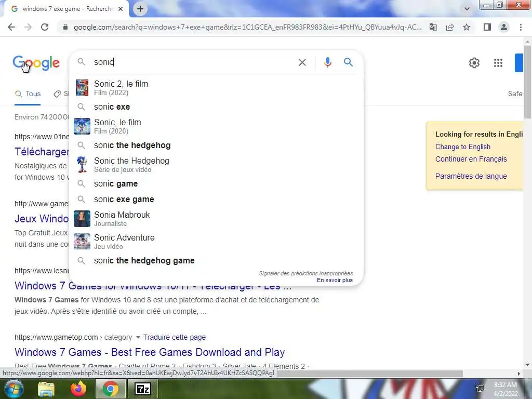Screen dimensions: 532x399
Task: Close the 'windows 7 exe game' tab
Action: coord(121,9)
